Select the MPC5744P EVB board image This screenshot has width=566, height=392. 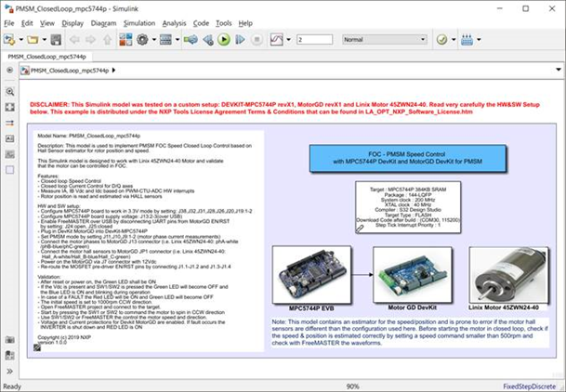tap(311, 275)
